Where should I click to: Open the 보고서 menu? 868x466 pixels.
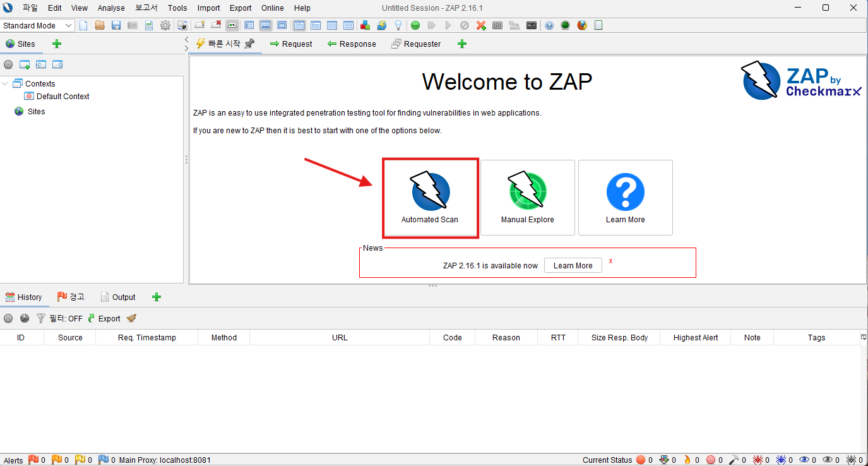[146, 8]
